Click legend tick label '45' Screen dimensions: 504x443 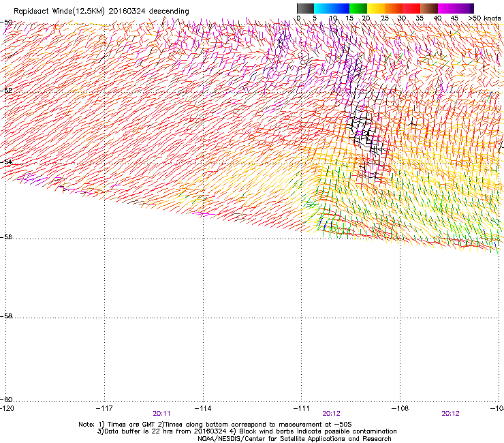(x=454, y=18)
